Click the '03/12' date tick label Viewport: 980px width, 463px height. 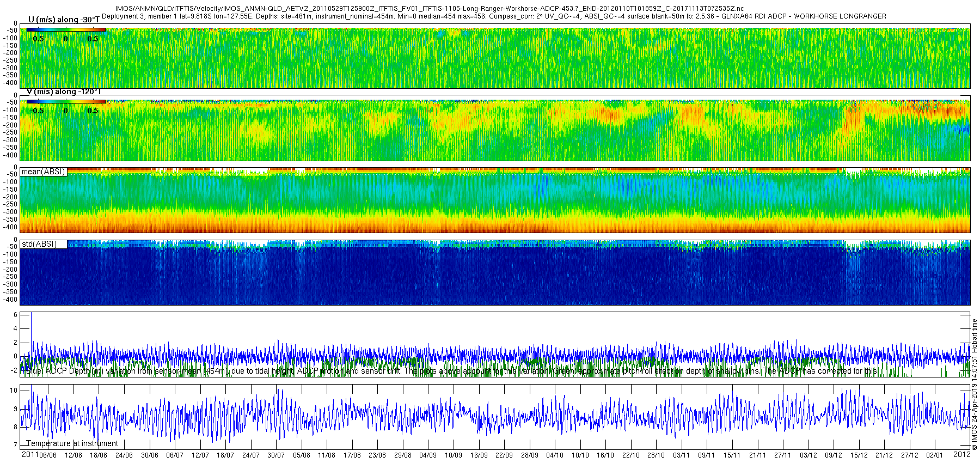tap(808, 455)
